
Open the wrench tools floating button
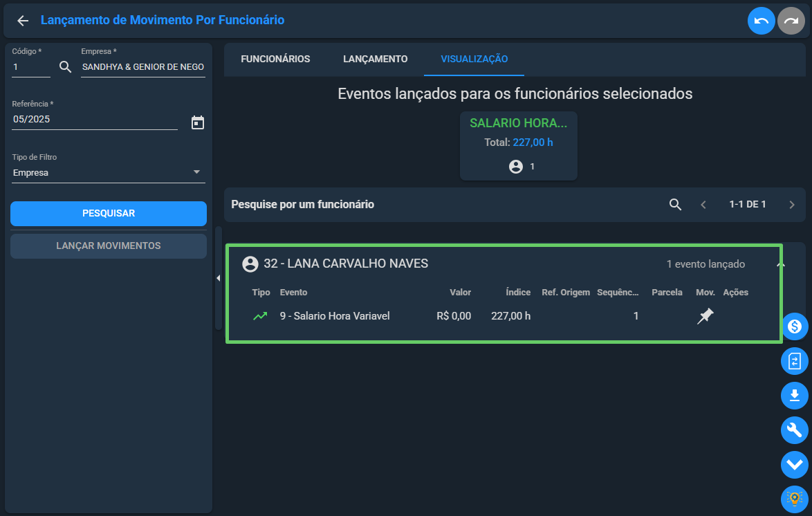point(795,430)
